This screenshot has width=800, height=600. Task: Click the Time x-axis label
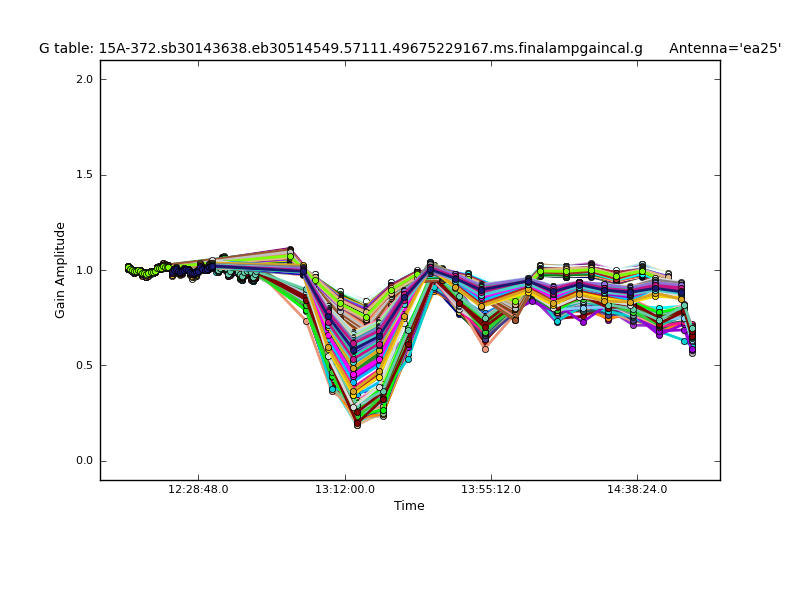click(409, 506)
